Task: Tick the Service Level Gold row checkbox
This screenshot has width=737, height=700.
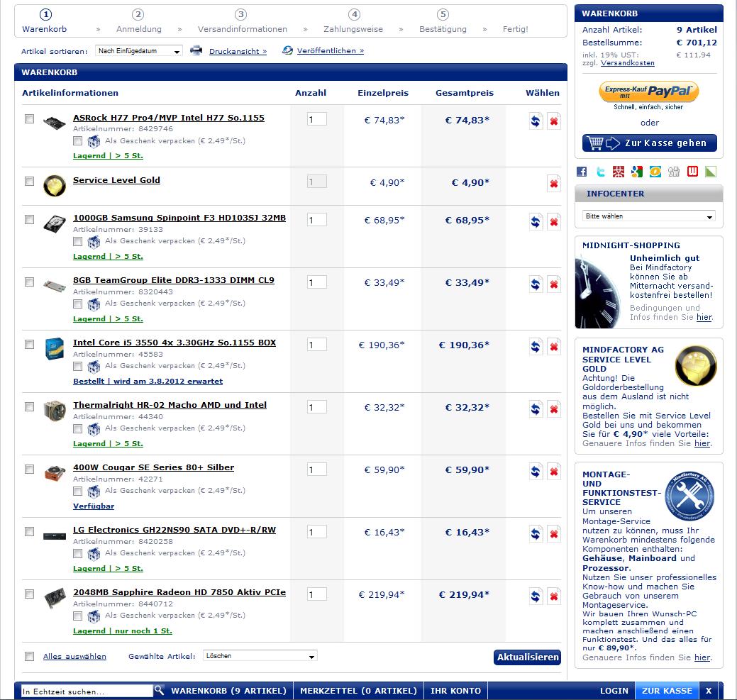Action: pos(30,181)
